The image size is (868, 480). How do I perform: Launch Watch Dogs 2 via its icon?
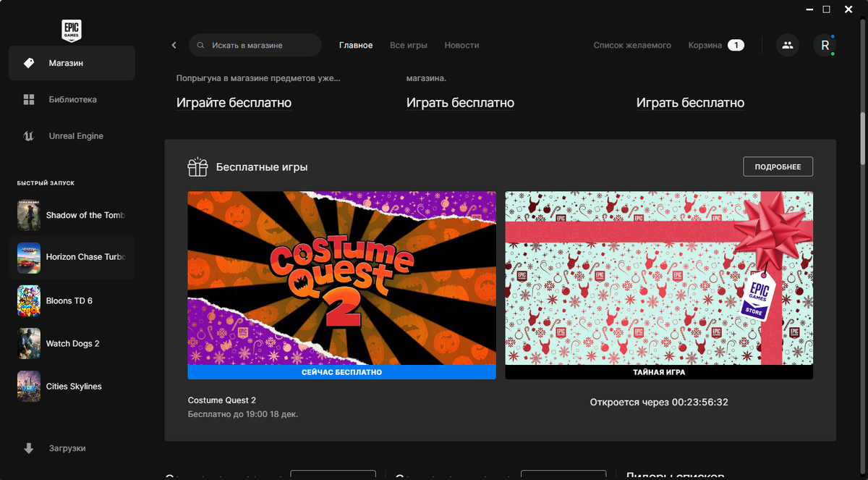tap(29, 343)
